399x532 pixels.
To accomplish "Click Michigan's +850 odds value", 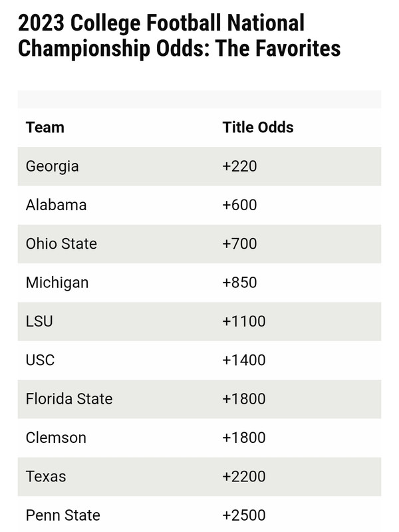I will point(239,283).
